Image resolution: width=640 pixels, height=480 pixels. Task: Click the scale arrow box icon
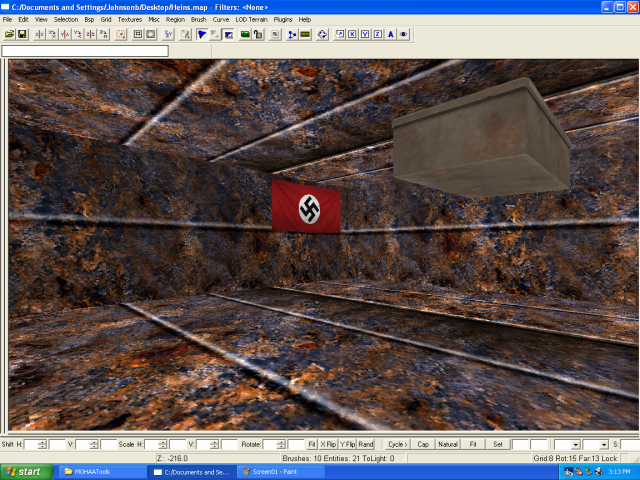(x=339, y=34)
